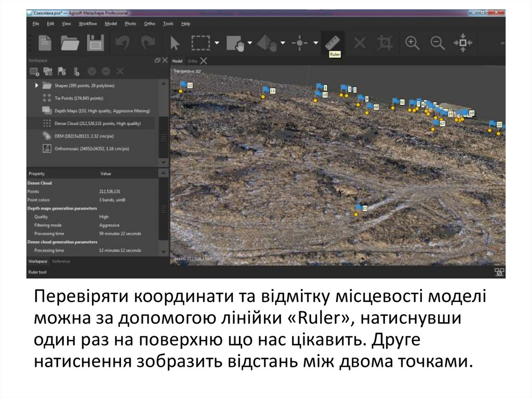Open the File menu

[x=36, y=24]
